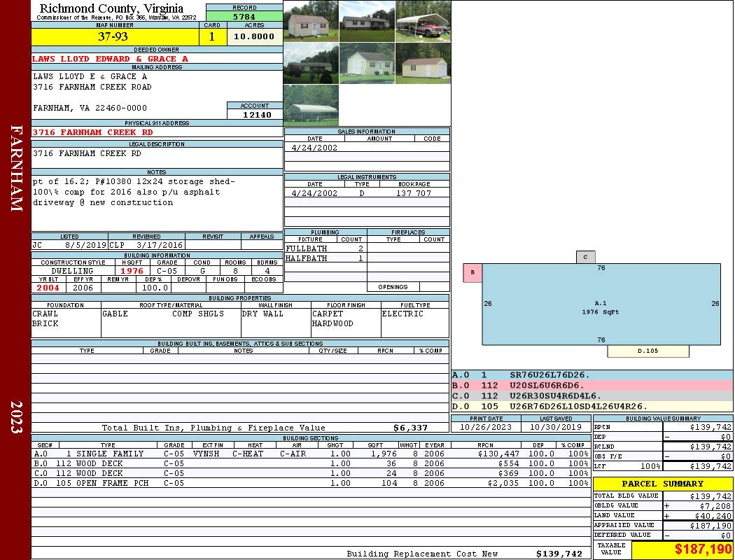Click the green record number 5784

click(x=244, y=16)
